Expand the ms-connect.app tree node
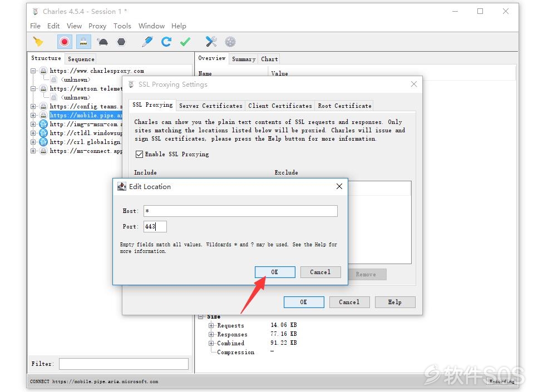533x392 pixels. click(33, 151)
